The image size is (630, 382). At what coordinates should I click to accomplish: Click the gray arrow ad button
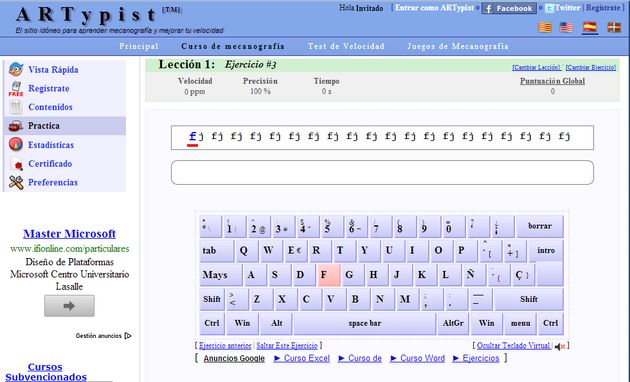pos(70,306)
